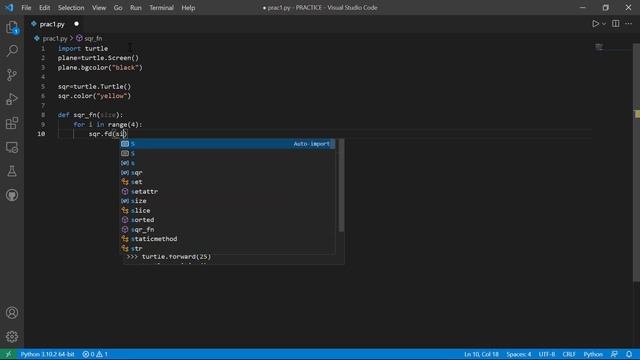Click the remote window indicator in status bar
This screenshot has width=640, height=360.
8,354
